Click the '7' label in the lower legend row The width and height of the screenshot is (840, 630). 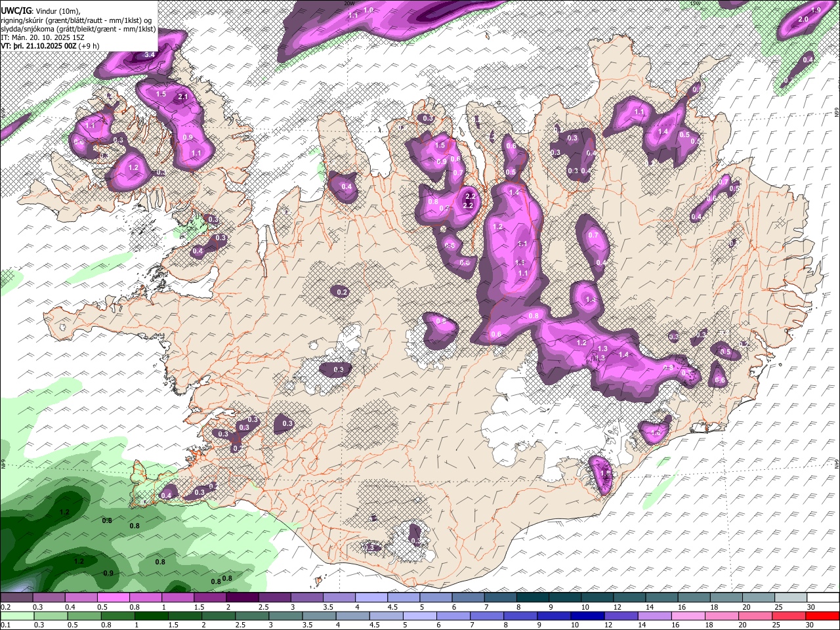point(471,625)
